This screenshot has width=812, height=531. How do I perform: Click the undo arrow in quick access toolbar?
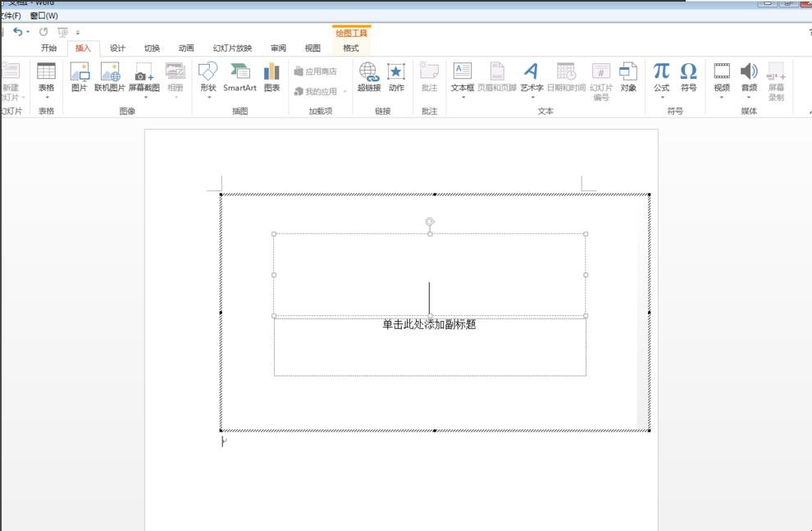(17, 32)
